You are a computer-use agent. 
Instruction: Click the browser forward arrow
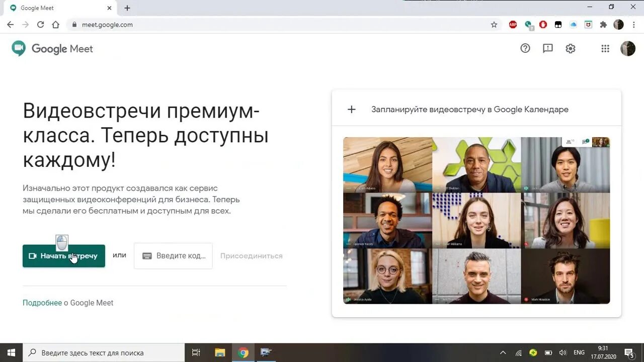[25, 25]
